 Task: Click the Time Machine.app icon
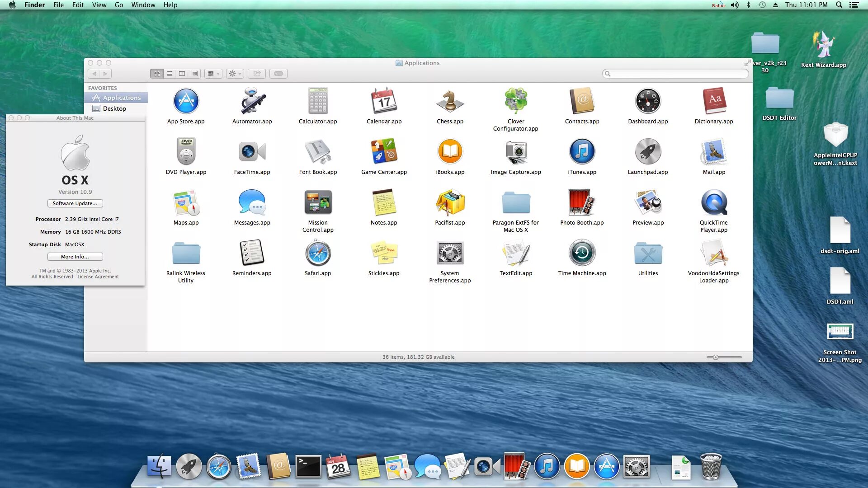pos(582,253)
